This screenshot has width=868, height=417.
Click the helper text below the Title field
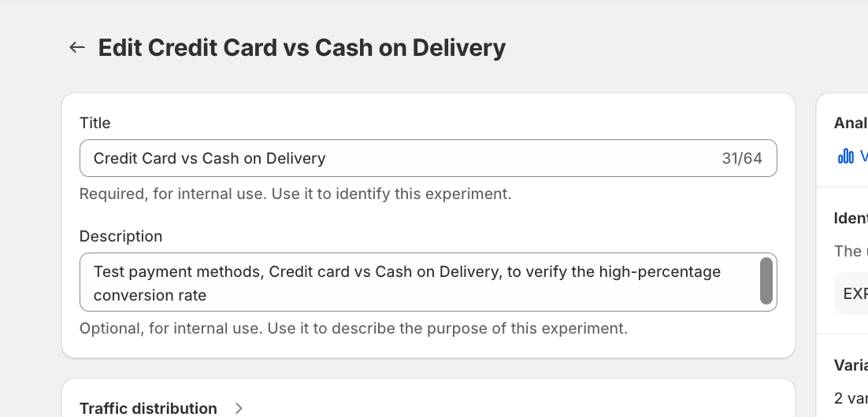pyautogui.click(x=295, y=194)
